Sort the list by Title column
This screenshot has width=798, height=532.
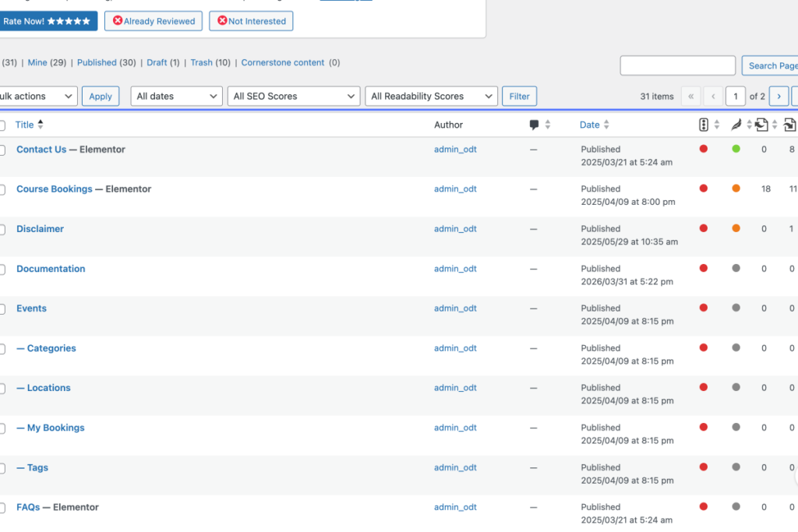[x=29, y=125]
